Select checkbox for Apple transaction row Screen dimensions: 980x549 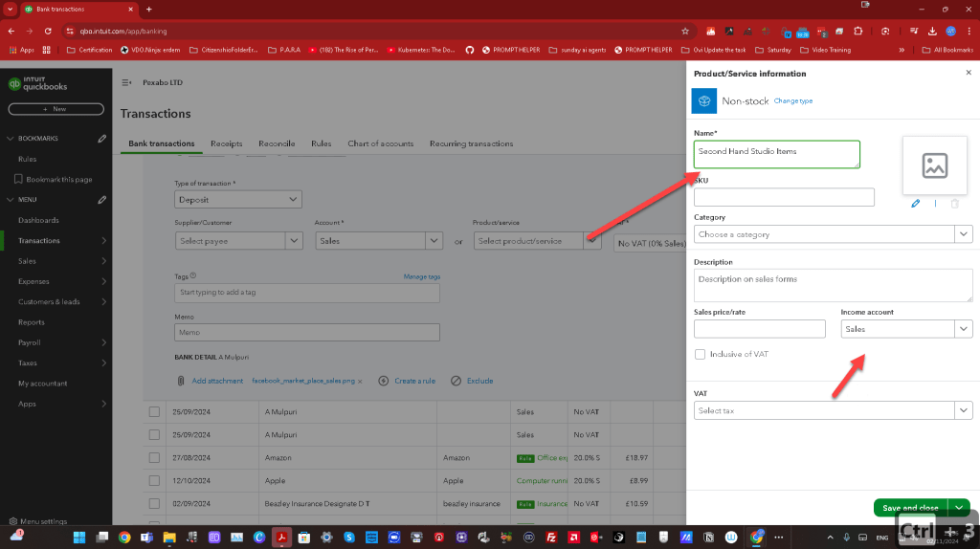pos(154,481)
